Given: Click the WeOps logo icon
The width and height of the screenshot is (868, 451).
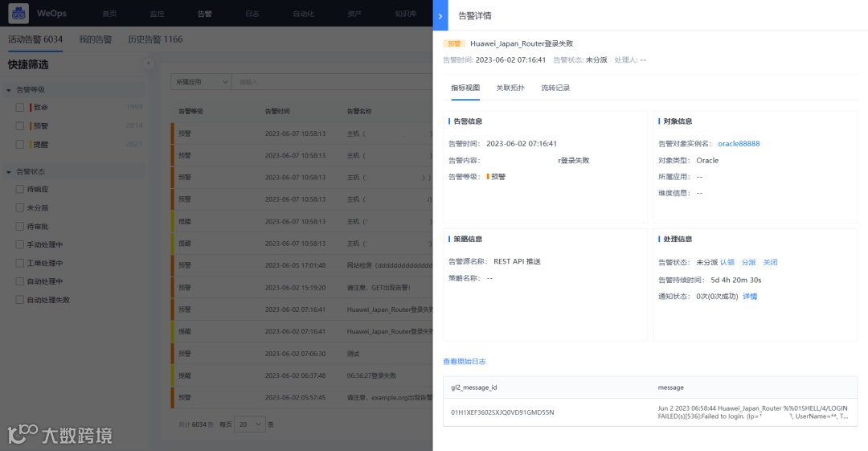Looking at the screenshot, I should tap(18, 14).
